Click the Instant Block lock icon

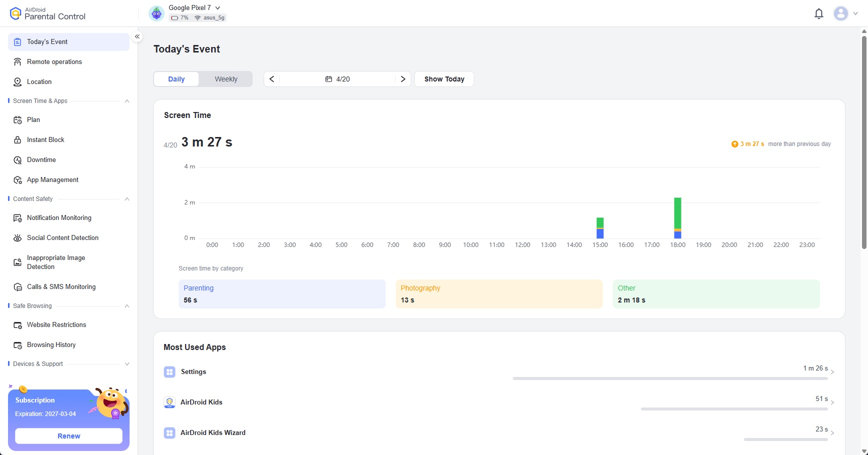click(x=18, y=140)
